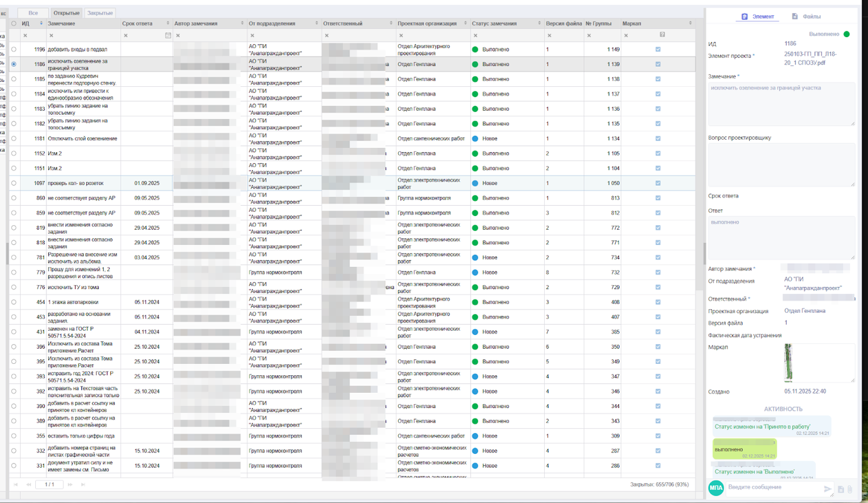Sort by ИД column arrow

point(42,23)
